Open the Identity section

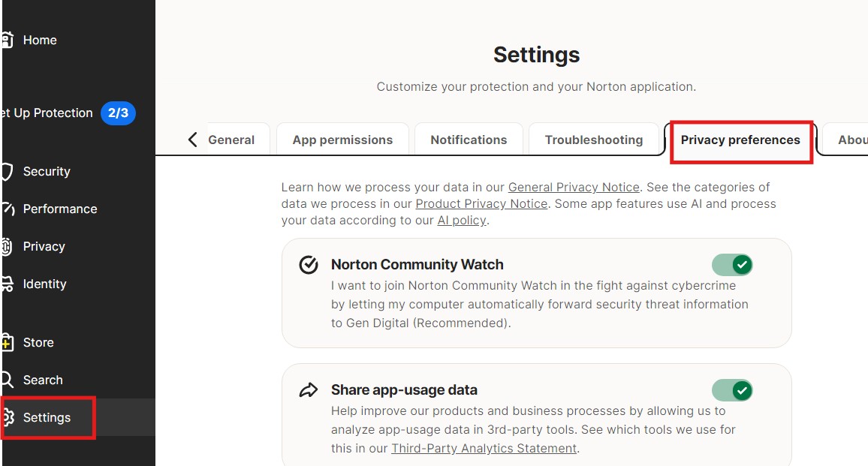tap(44, 284)
